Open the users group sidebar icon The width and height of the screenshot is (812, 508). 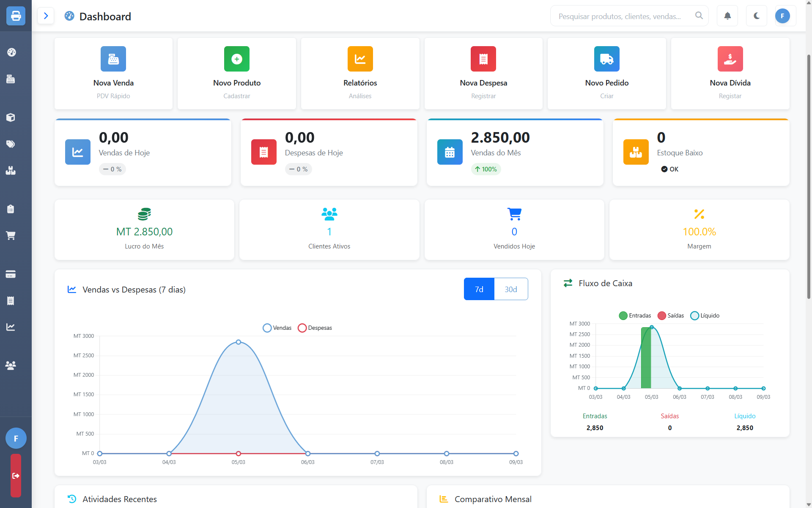[11, 365]
